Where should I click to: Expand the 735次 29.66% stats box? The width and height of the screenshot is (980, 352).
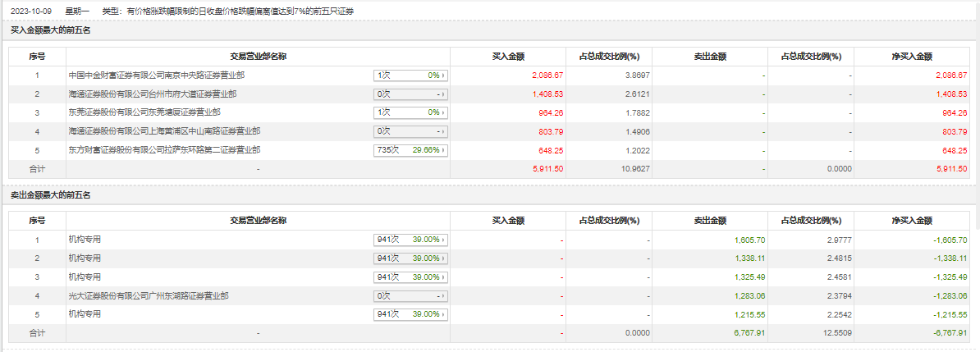(x=410, y=150)
